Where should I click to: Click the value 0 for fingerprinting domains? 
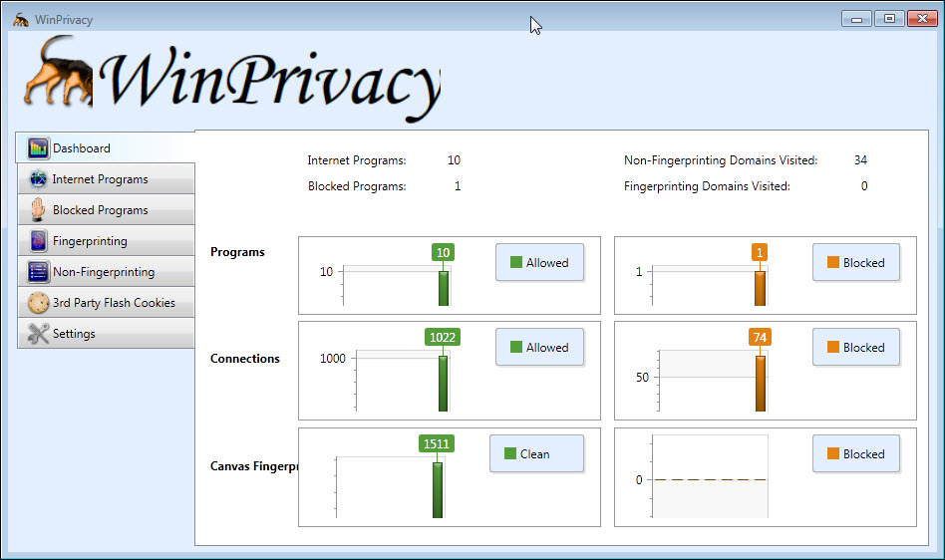tap(864, 186)
